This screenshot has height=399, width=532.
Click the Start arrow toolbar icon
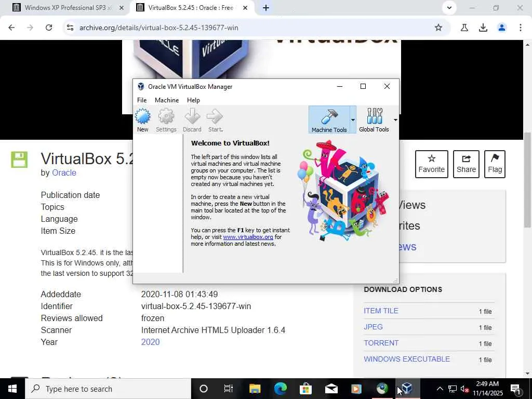coord(215,120)
